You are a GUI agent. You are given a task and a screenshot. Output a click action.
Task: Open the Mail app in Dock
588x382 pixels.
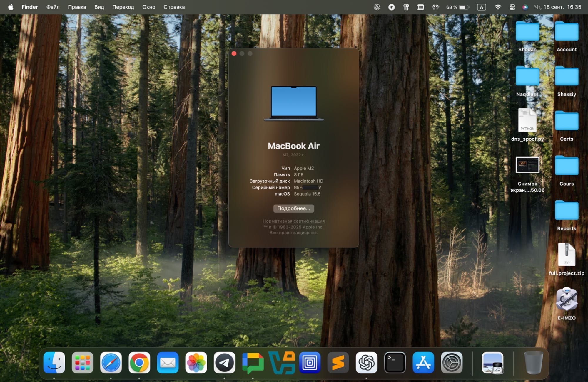(x=168, y=363)
